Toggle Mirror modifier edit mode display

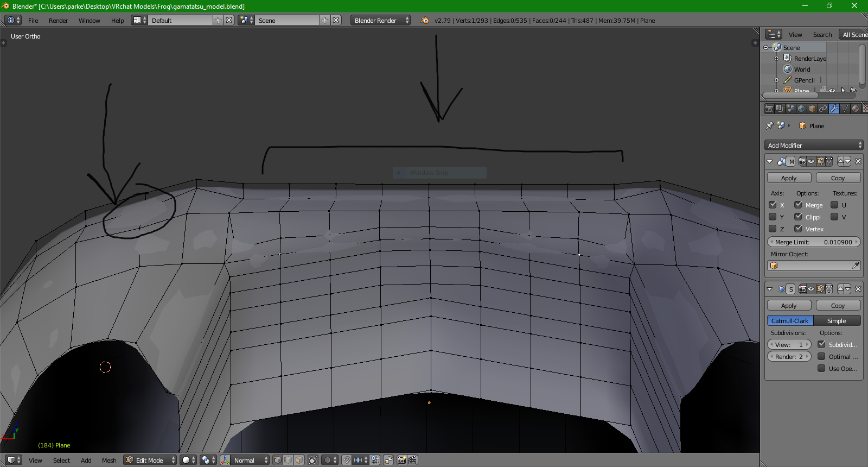click(820, 161)
